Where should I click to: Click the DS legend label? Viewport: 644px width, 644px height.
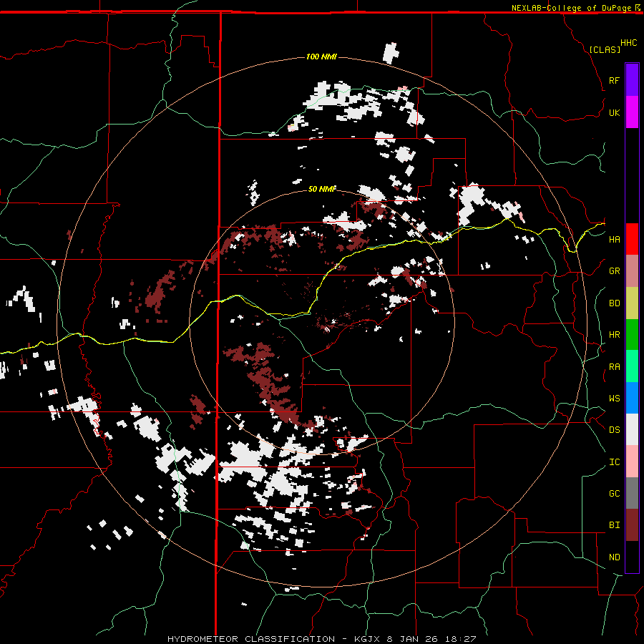tap(614, 430)
